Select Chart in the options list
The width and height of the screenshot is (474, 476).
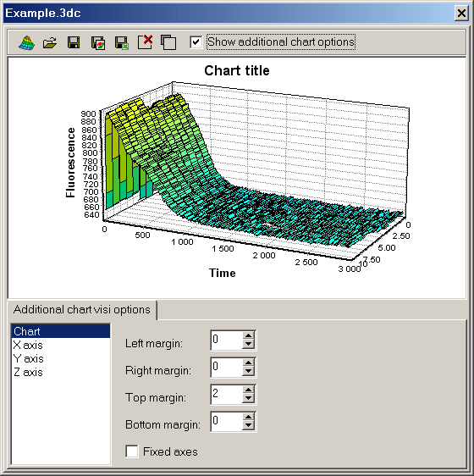tap(61, 331)
